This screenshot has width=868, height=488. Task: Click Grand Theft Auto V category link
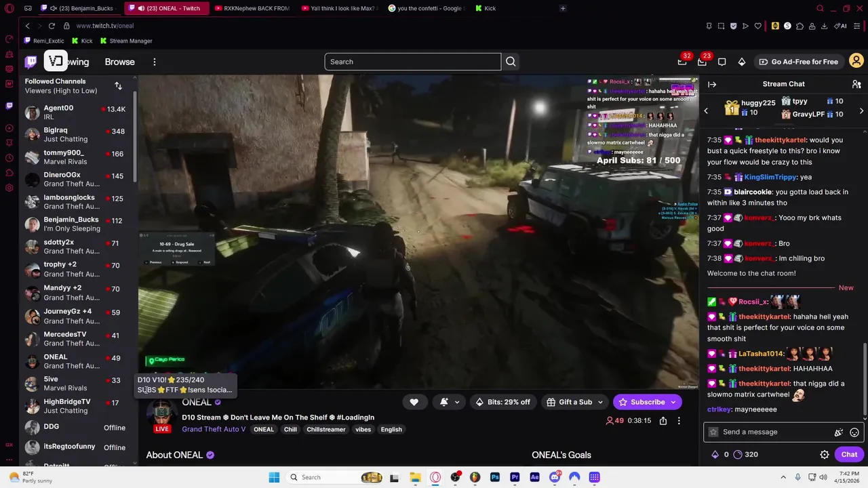point(214,429)
